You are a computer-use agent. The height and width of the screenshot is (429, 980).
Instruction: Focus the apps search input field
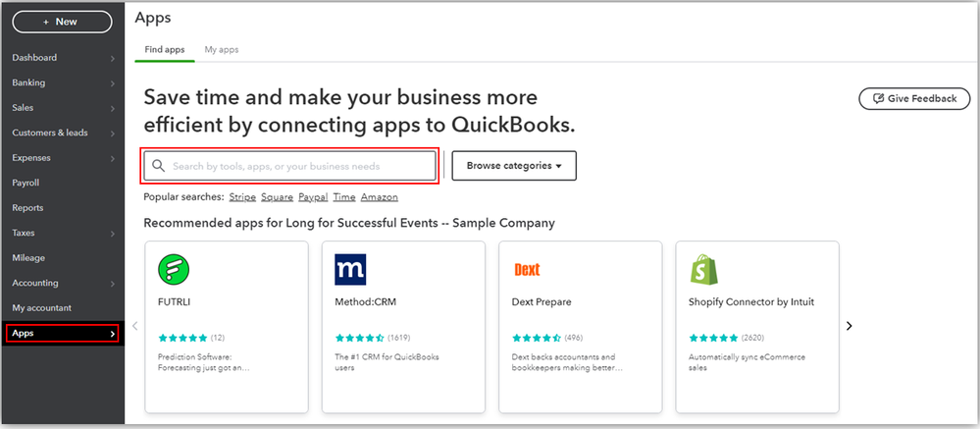tap(294, 166)
